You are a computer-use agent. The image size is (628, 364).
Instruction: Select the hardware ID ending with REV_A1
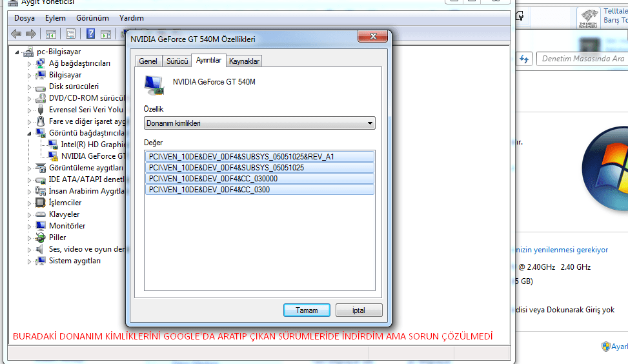[x=259, y=157]
